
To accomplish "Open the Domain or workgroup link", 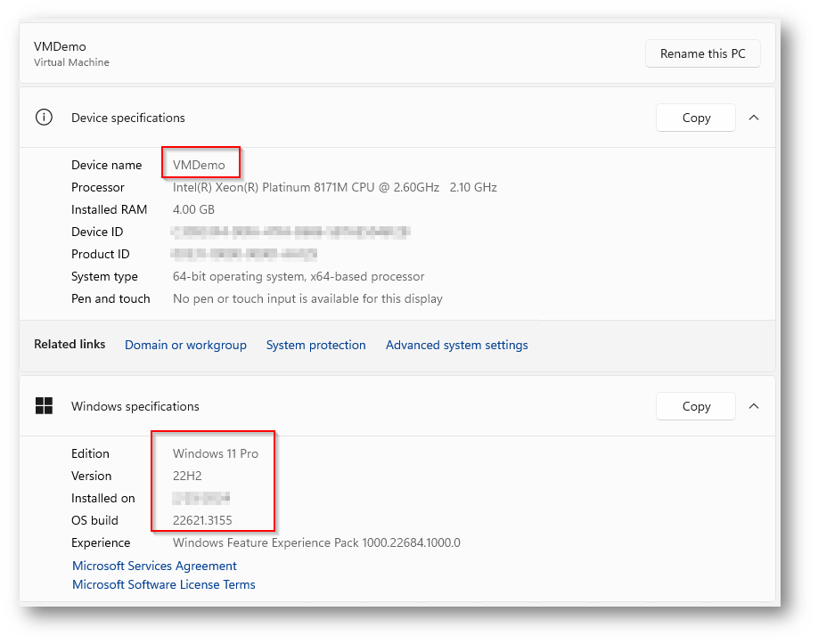I will tap(185, 345).
